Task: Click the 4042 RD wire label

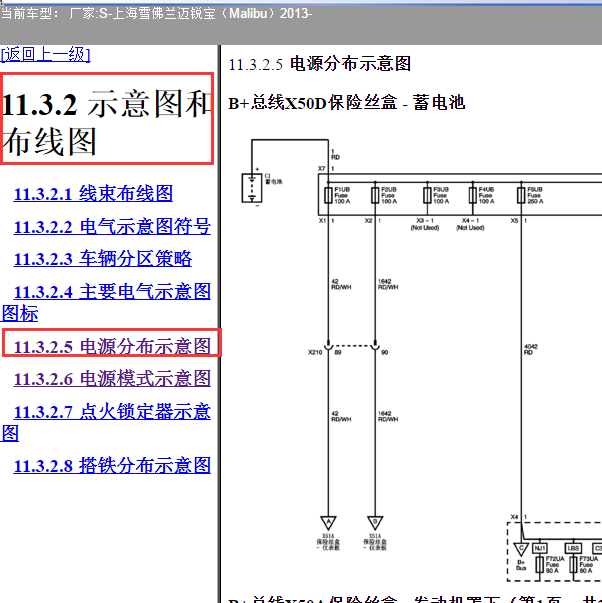Action: click(x=531, y=350)
